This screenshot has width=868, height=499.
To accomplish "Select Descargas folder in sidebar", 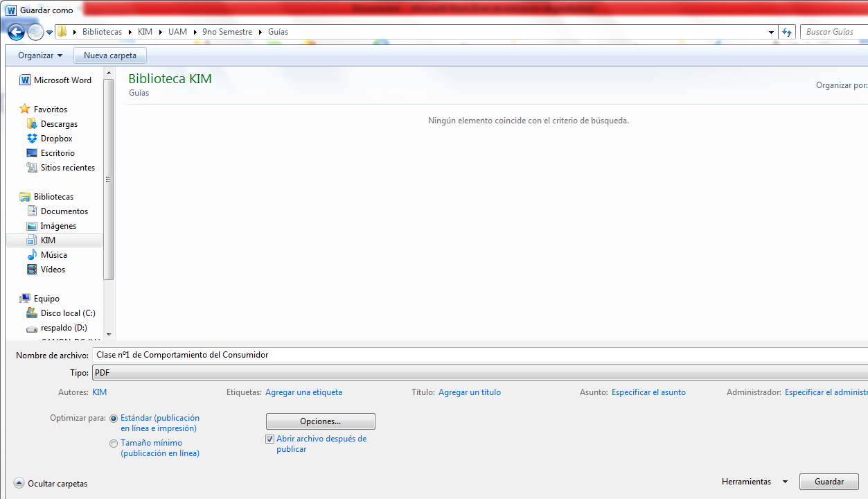I will tap(59, 124).
